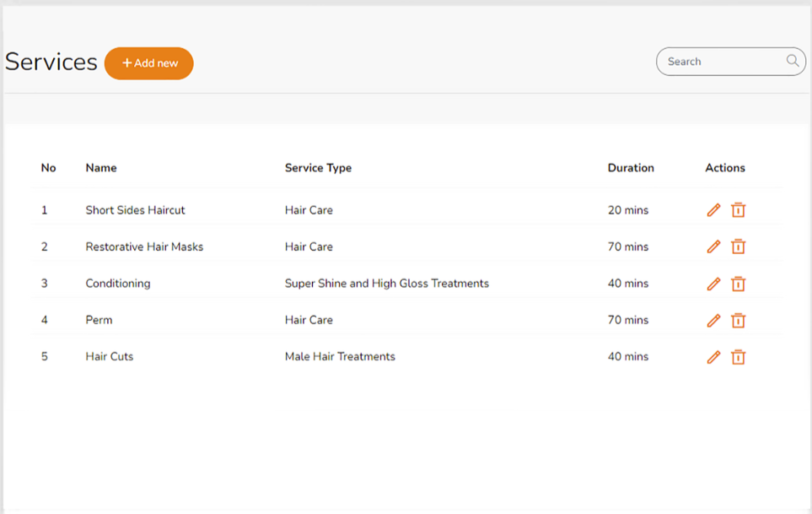812x514 pixels.
Task: Edit the Hair Cuts service
Action: [x=713, y=357]
